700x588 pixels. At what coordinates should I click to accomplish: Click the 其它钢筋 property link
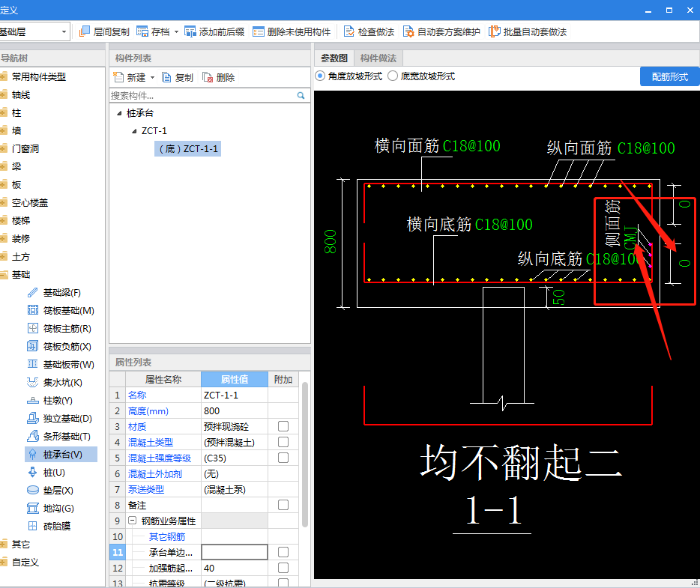click(x=167, y=537)
